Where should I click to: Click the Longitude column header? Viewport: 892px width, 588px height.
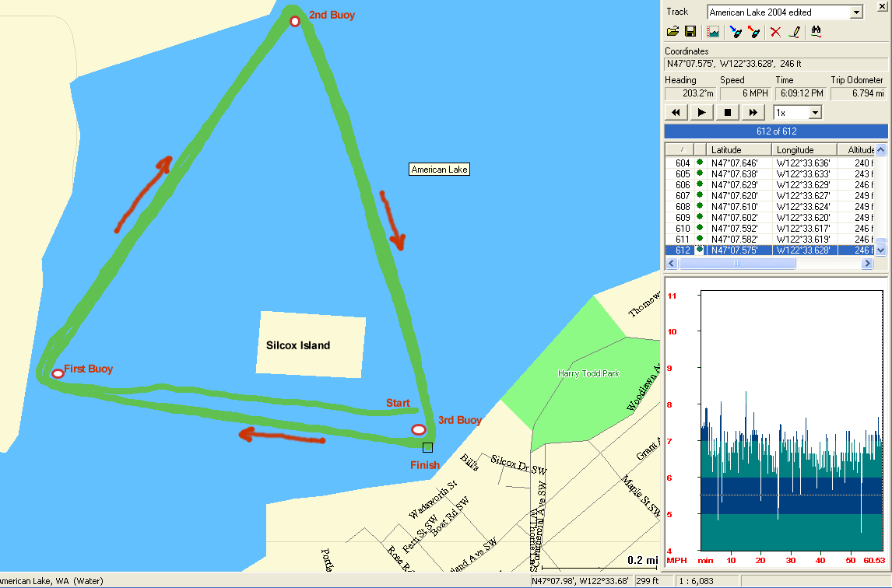tap(804, 150)
